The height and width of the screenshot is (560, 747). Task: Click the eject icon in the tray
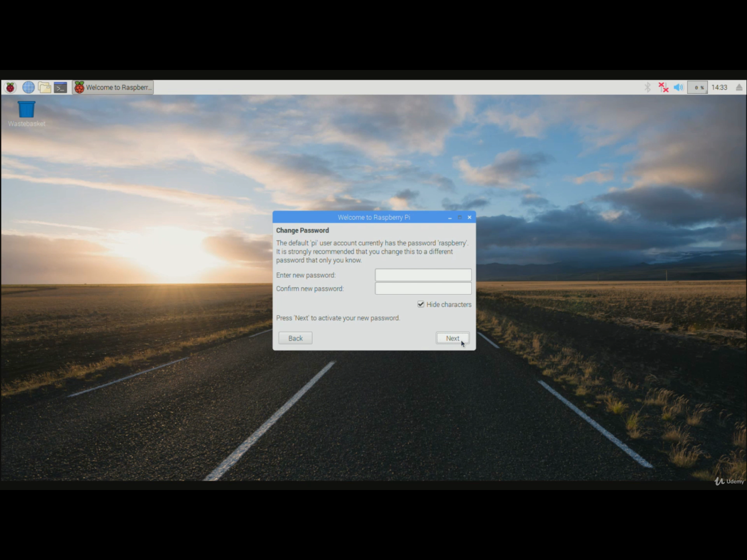pyautogui.click(x=739, y=87)
